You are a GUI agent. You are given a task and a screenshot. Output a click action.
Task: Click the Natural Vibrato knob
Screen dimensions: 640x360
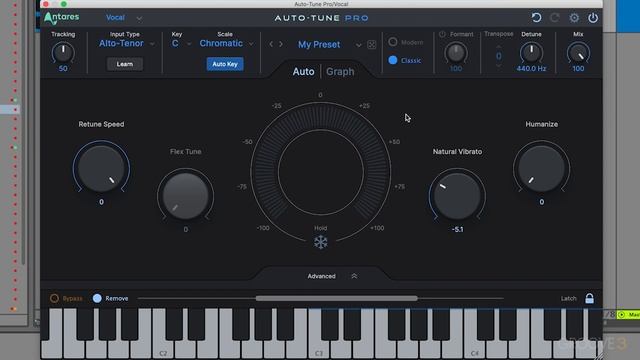pyautogui.click(x=457, y=196)
